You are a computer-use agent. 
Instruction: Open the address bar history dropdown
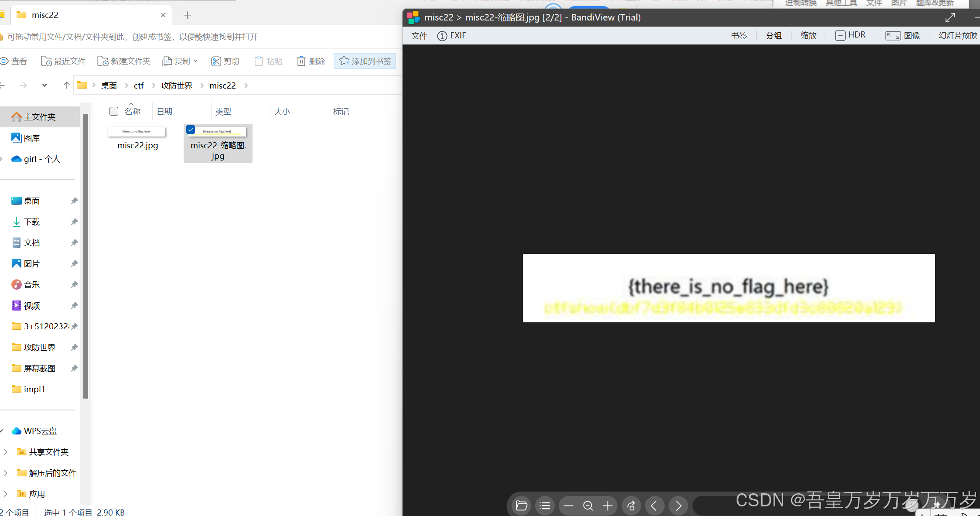pos(44,85)
